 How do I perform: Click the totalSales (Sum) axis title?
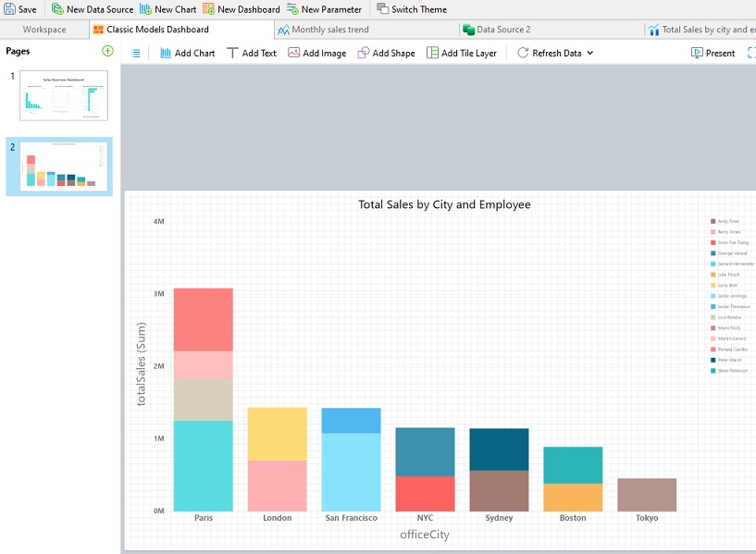(141, 363)
